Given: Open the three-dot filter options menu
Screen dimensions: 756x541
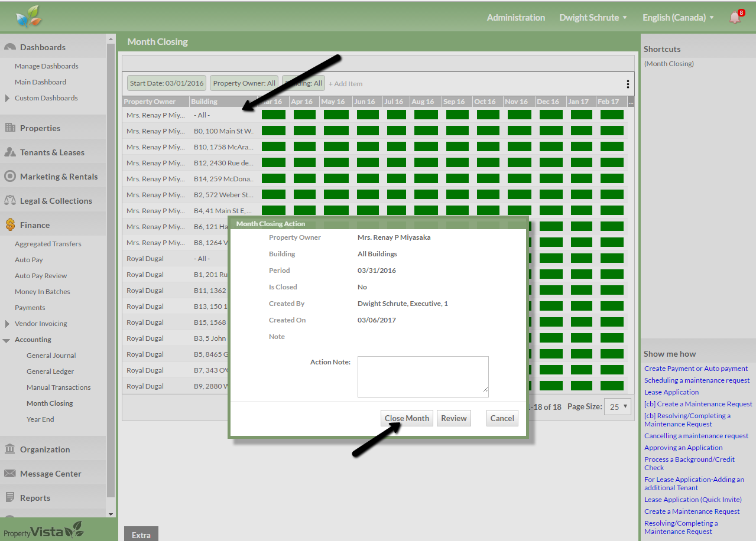Looking at the screenshot, I should click(627, 84).
